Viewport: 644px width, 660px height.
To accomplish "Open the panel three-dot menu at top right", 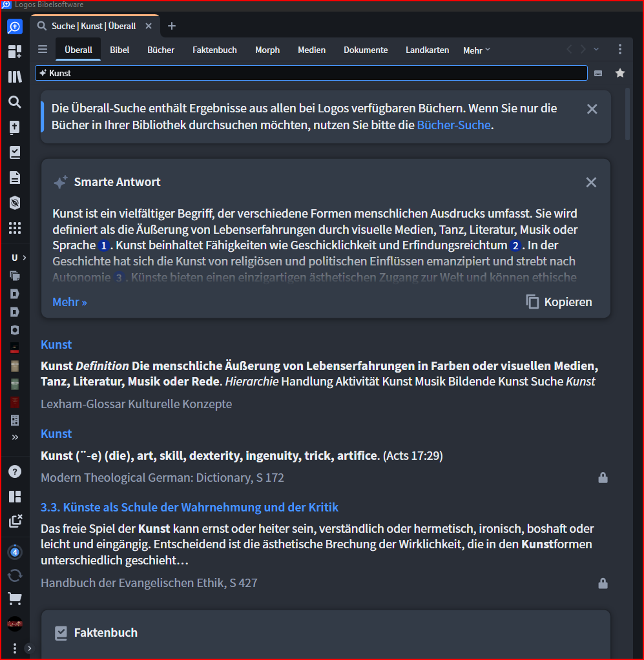I will click(620, 49).
